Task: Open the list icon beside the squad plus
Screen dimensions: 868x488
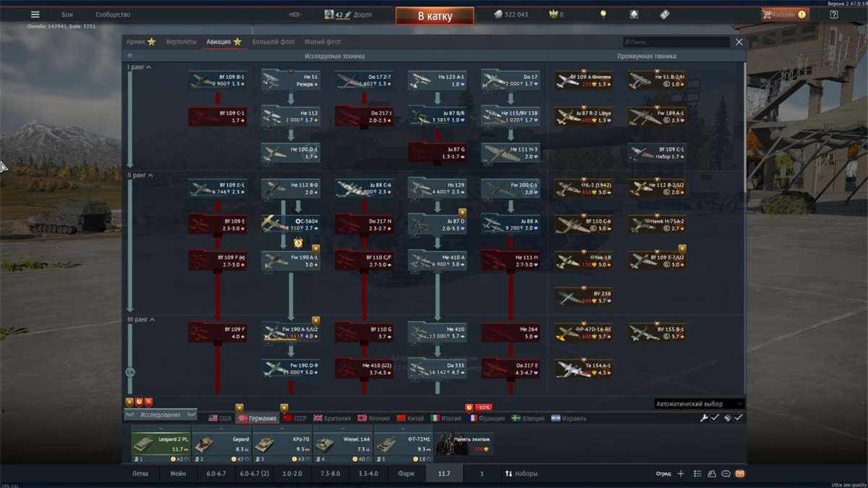Action: (x=697, y=474)
